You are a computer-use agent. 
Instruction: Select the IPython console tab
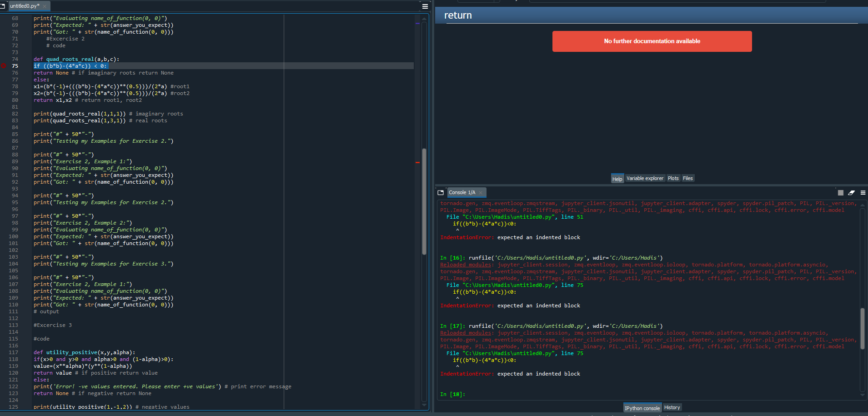642,408
